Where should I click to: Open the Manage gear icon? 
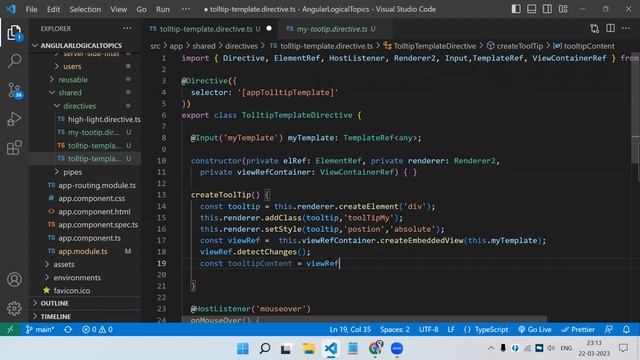pyautogui.click(x=14, y=308)
